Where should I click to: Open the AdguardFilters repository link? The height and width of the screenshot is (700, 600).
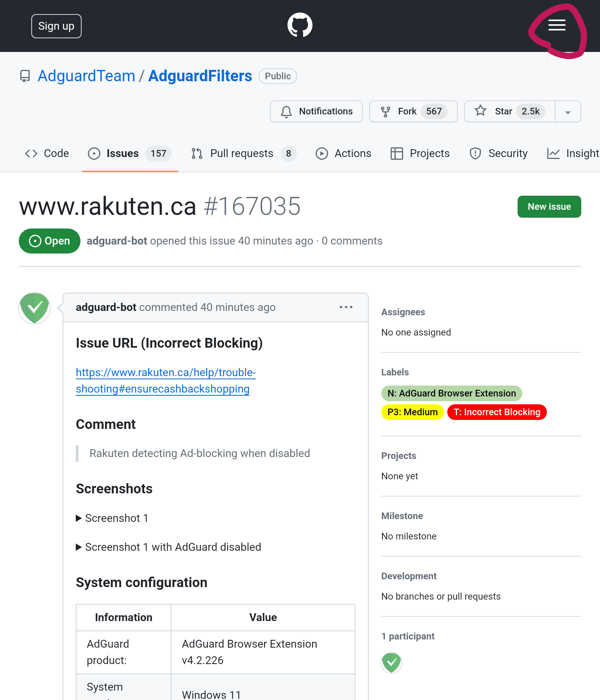click(200, 76)
